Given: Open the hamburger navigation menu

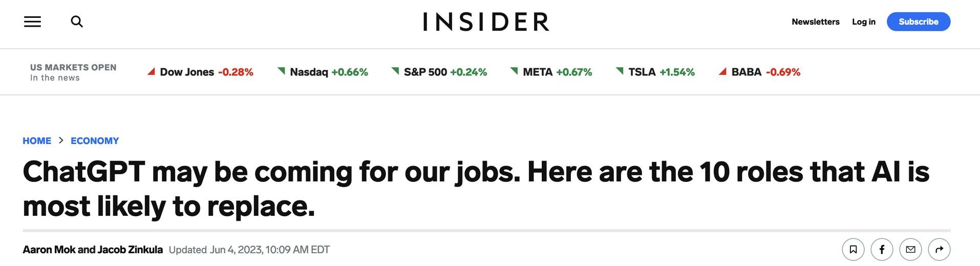Looking at the screenshot, I should pos(32,22).
